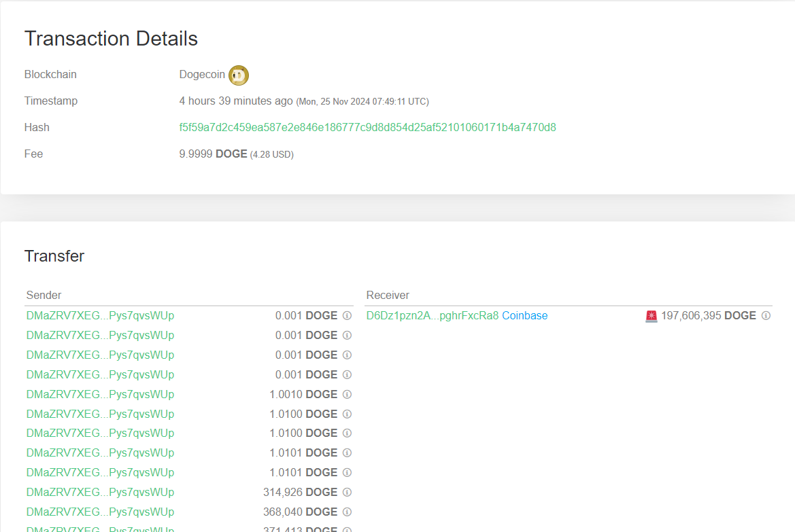Open sender address in the 368,040 DOGE row
795x532 pixels.
99,512
